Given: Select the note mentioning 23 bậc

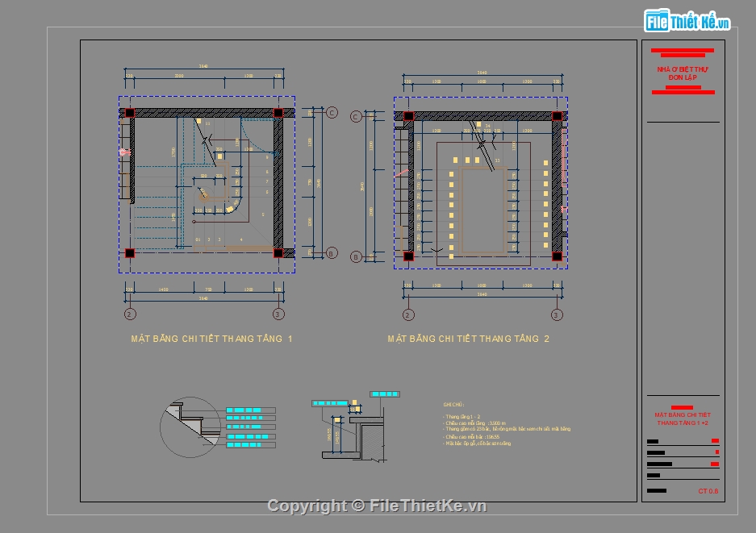Looking at the screenshot, I should click(x=507, y=428).
